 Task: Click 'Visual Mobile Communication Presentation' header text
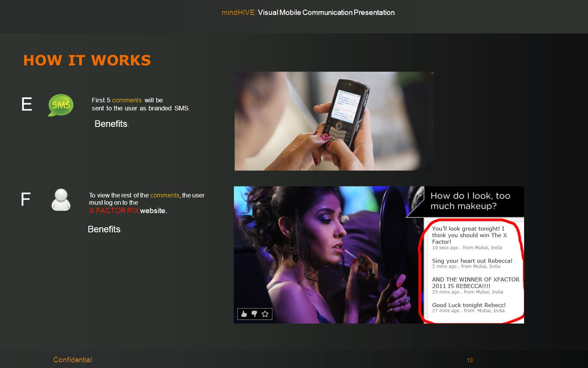tap(326, 12)
